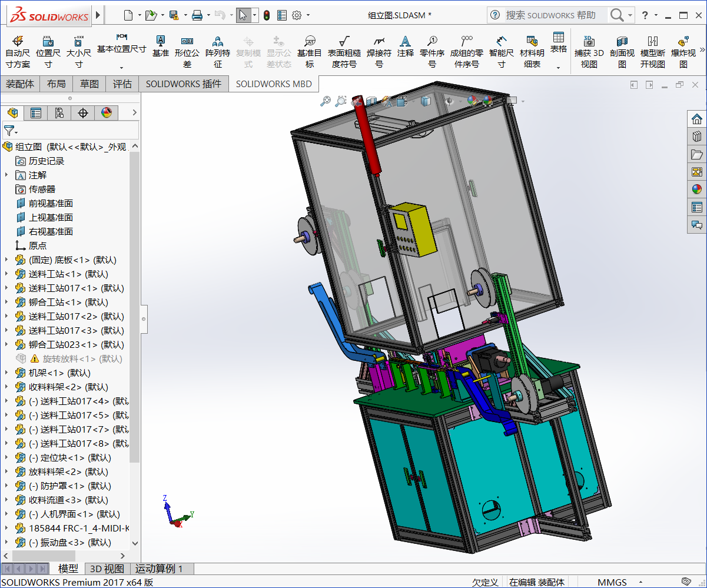The width and height of the screenshot is (707, 588).
Task: Click the Model Break View (模型断开视图) tool
Action: (653, 51)
